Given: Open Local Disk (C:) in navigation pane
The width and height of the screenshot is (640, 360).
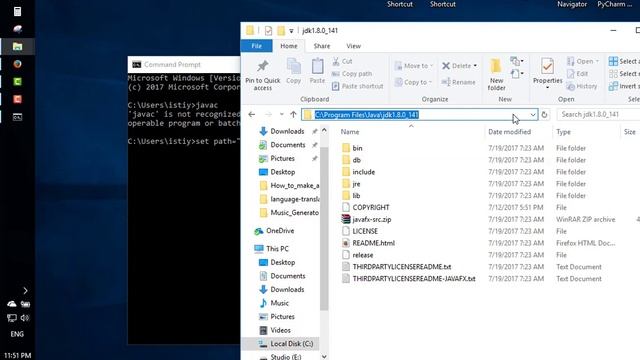Looking at the screenshot, I should pyautogui.click(x=291, y=344).
